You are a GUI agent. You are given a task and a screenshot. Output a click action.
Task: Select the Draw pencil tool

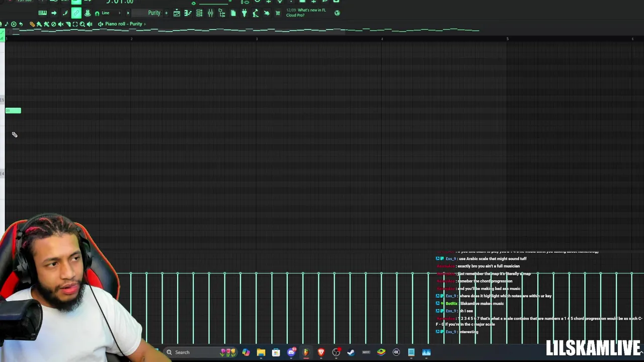[32, 24]
